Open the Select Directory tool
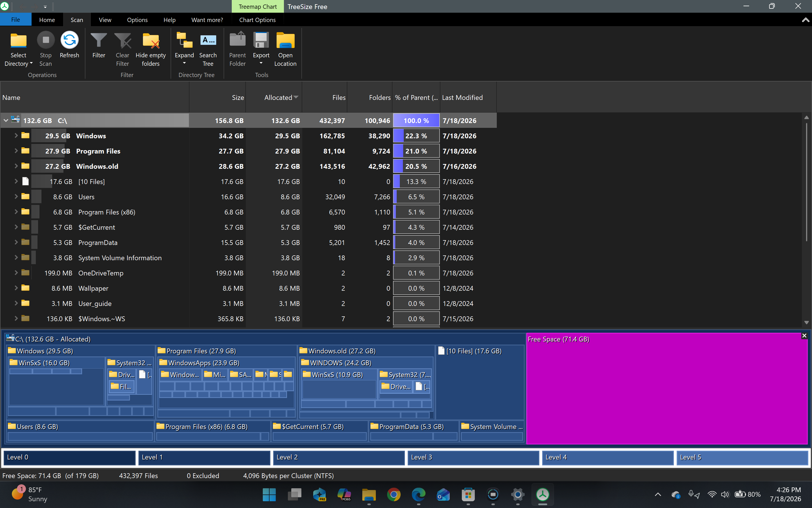 [x=18, y=50]
